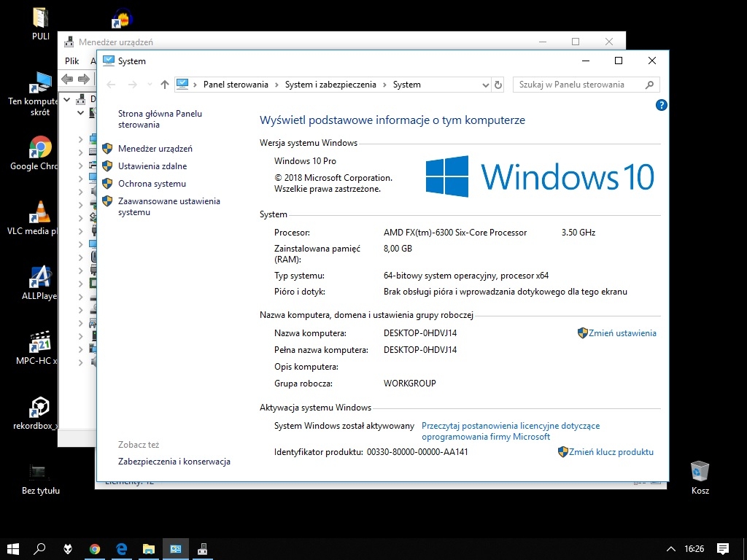Click Panel sterowania in the breadcrumb
Image resolution: width=747 pixels, height=560 pixels.
tap(236, 85)
